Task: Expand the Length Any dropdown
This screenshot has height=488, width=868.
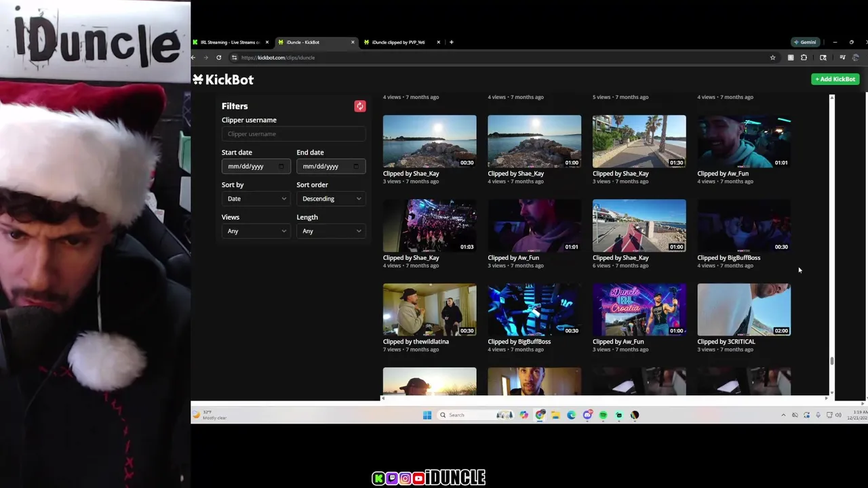Action: click(x=331, y=231)
